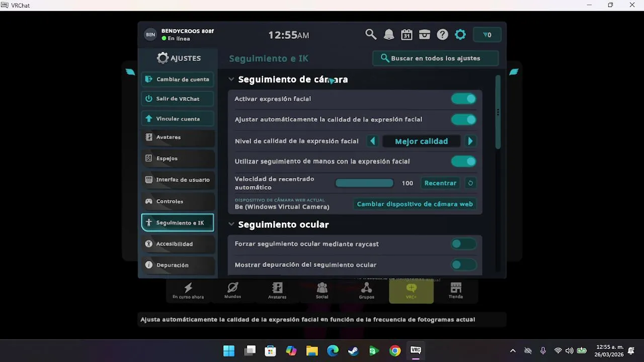Click the Be (Windows Virtual Camera) device text
This screenshot has width=644, height=362.
(282, 207)
